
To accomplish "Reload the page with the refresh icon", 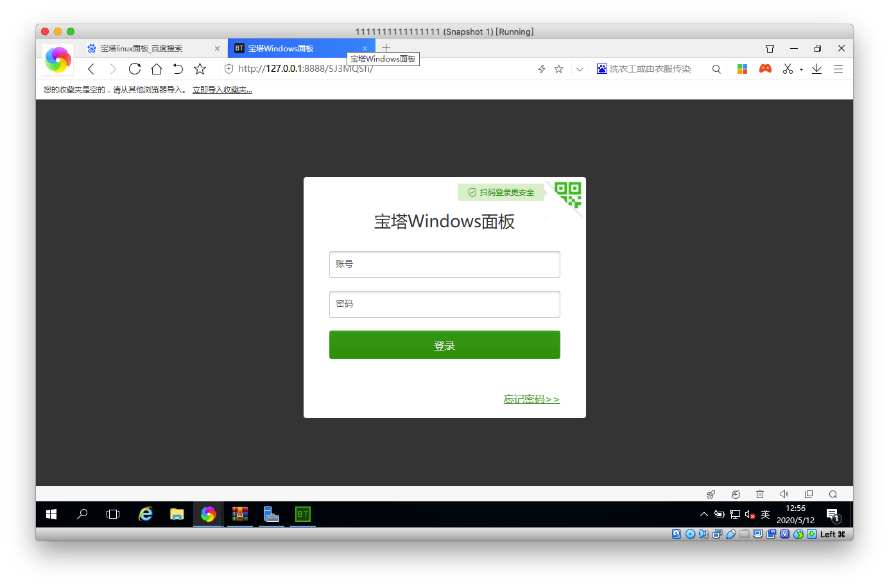I will click(135, 69).
